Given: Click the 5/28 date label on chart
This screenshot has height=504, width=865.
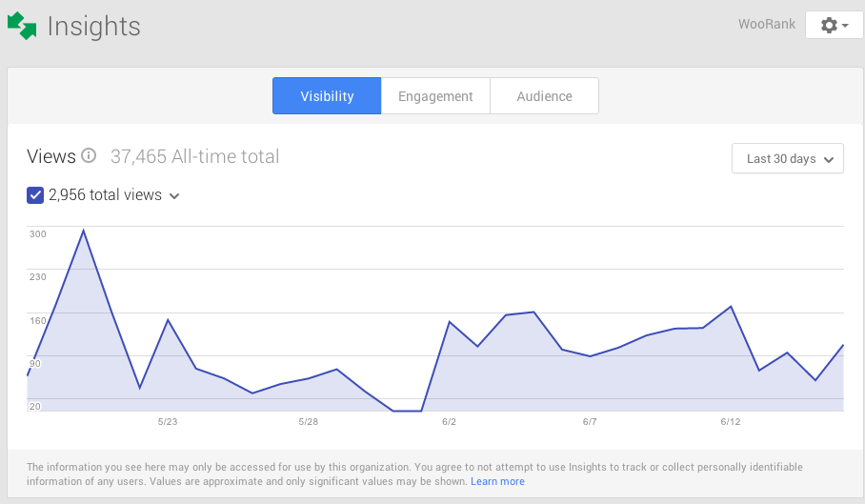Looking at the screenshot, I should click(x=309, y=422).
